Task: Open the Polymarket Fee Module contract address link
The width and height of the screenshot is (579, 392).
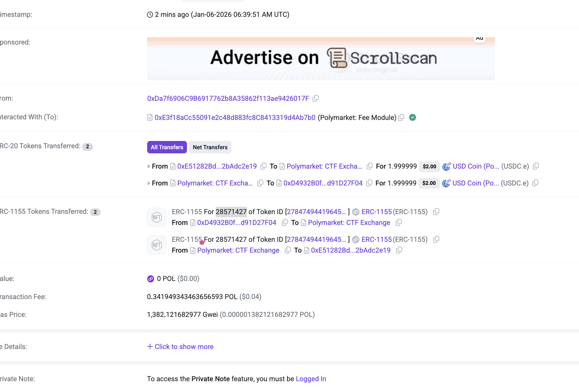Action: (x=235, y=117)
